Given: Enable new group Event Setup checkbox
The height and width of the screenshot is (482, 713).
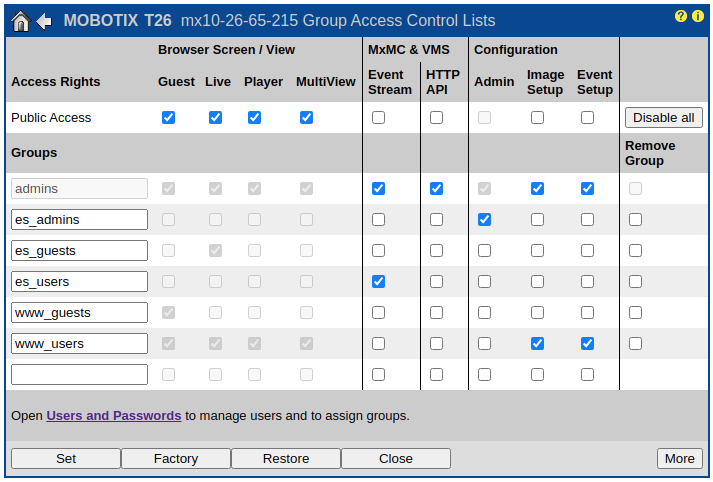Looking at the screenshot, I should pos(587,374).
